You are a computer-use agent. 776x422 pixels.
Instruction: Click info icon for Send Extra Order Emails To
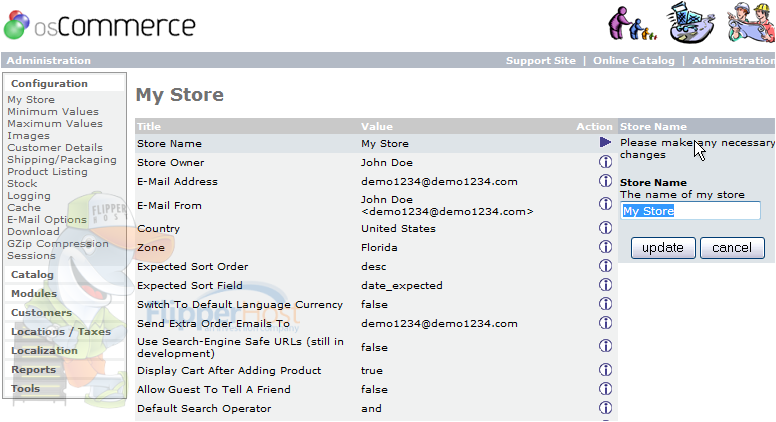605,323
